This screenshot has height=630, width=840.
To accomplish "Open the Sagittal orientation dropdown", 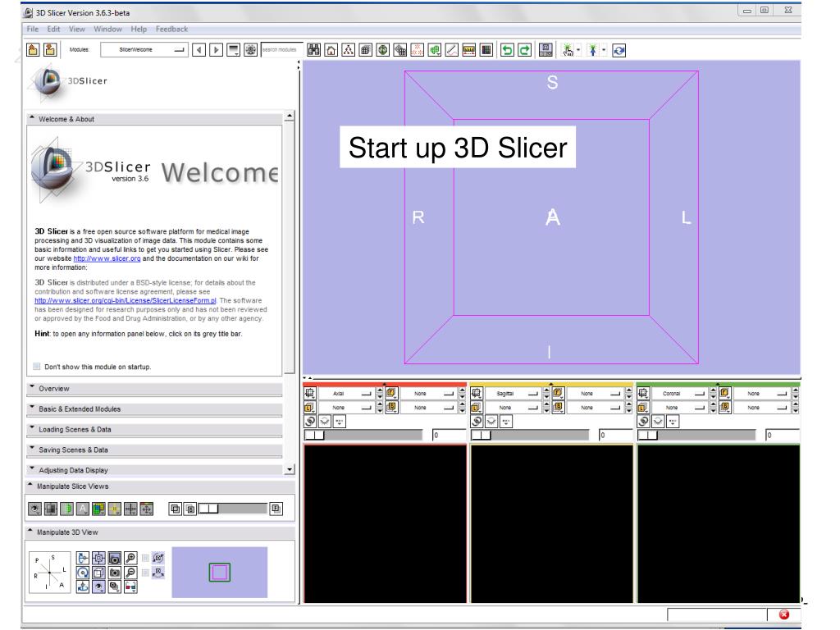I will [512, 393].
